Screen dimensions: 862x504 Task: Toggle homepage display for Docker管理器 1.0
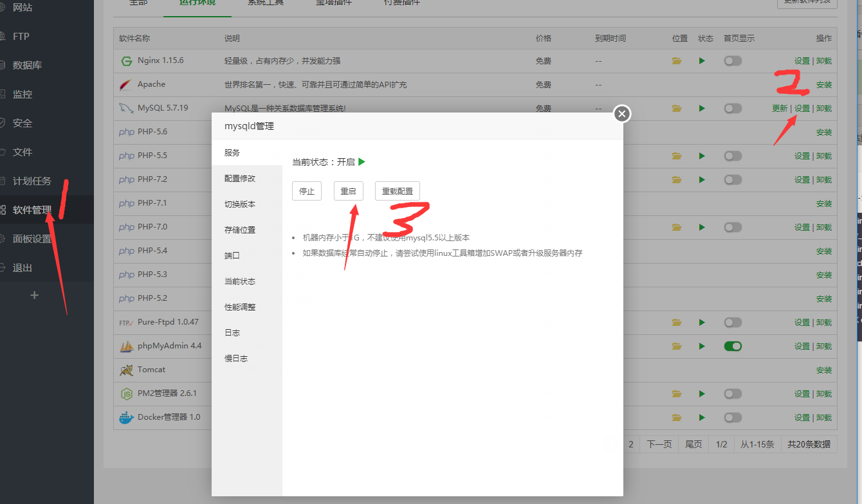click(733, 418)
